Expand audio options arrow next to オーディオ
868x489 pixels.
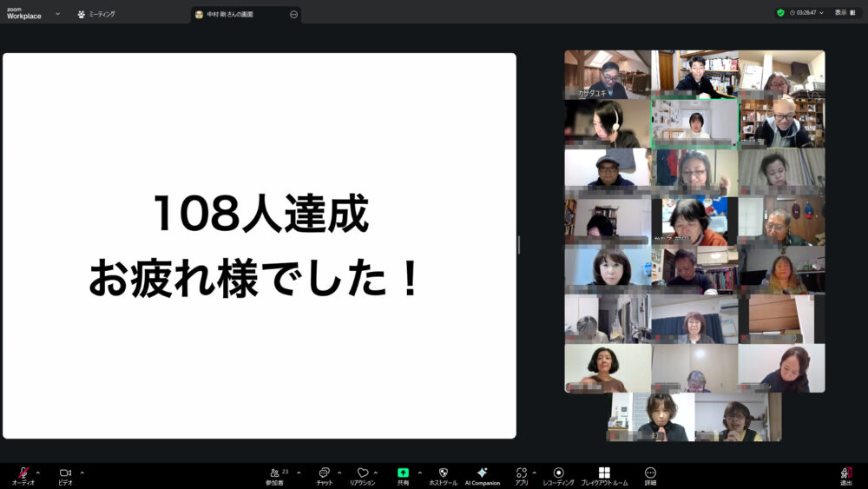click(37, 472)
